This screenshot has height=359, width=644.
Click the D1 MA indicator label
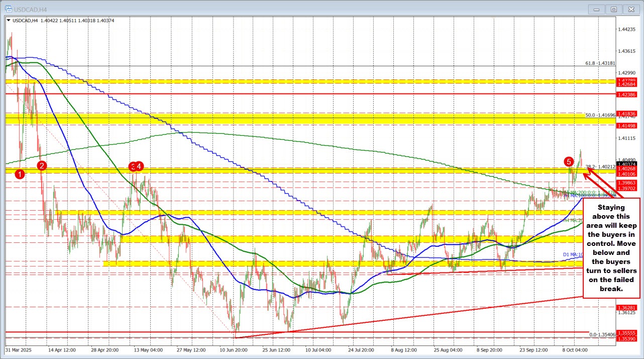point(573,254)
